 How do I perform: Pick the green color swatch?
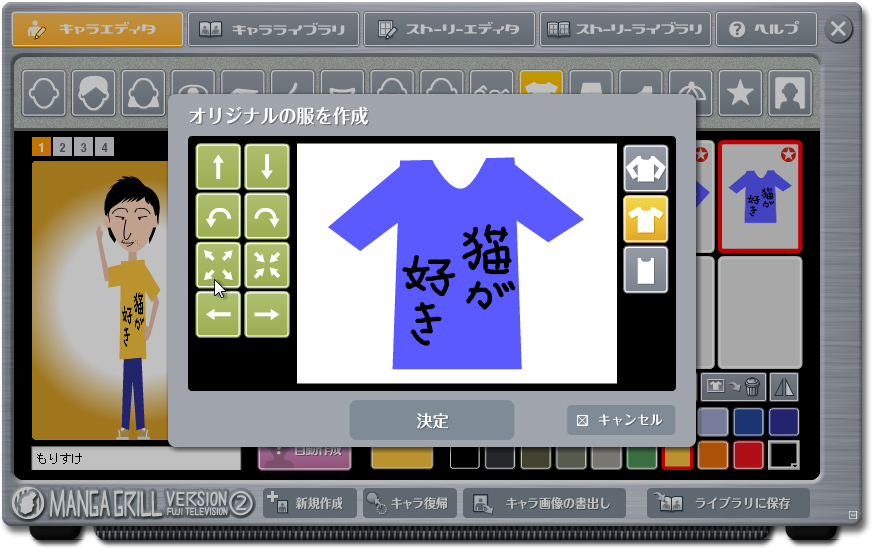(x=642, y=457)
